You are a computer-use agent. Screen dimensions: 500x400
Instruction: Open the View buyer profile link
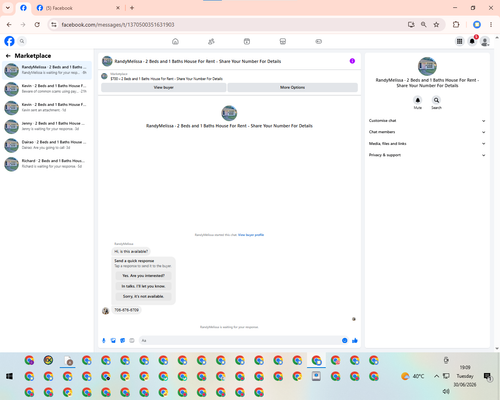click(x=251, y=235)
